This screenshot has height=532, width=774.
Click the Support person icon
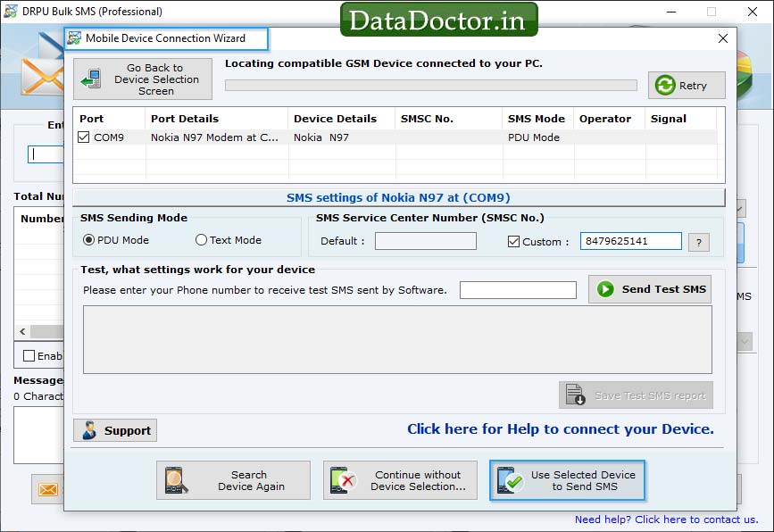coord(89,430)
